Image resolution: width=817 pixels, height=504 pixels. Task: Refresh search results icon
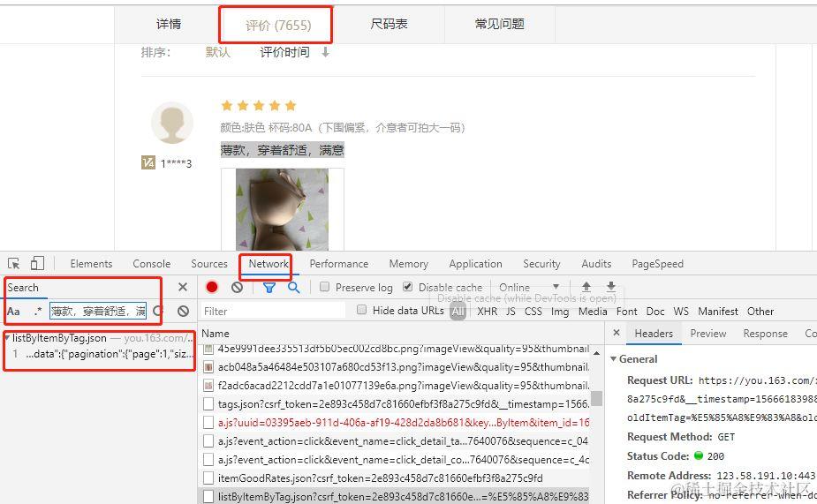pyautogui.click(x=158, y=312)
